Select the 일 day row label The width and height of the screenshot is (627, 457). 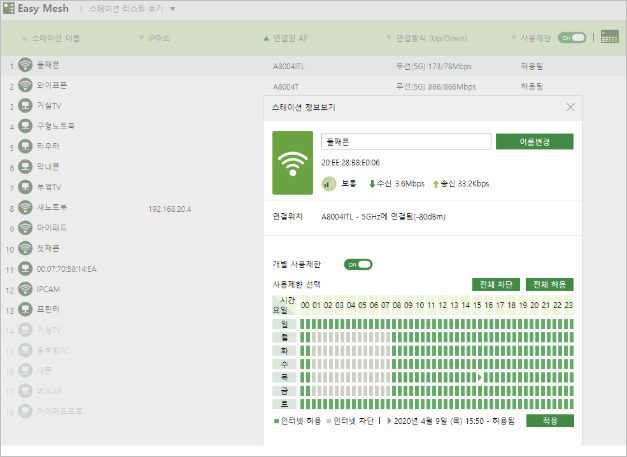pos(285,323)
